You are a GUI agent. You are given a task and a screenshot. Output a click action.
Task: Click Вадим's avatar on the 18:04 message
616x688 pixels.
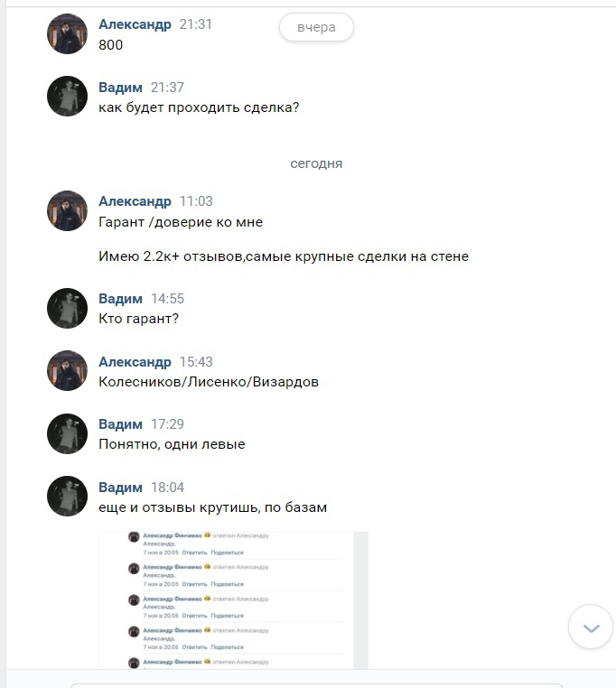pos(67,497)
